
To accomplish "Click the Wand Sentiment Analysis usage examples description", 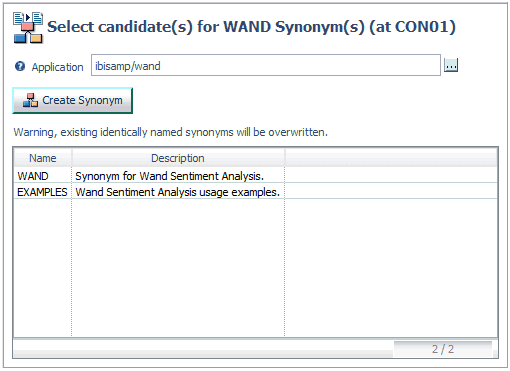I will (x=177, y=192).
